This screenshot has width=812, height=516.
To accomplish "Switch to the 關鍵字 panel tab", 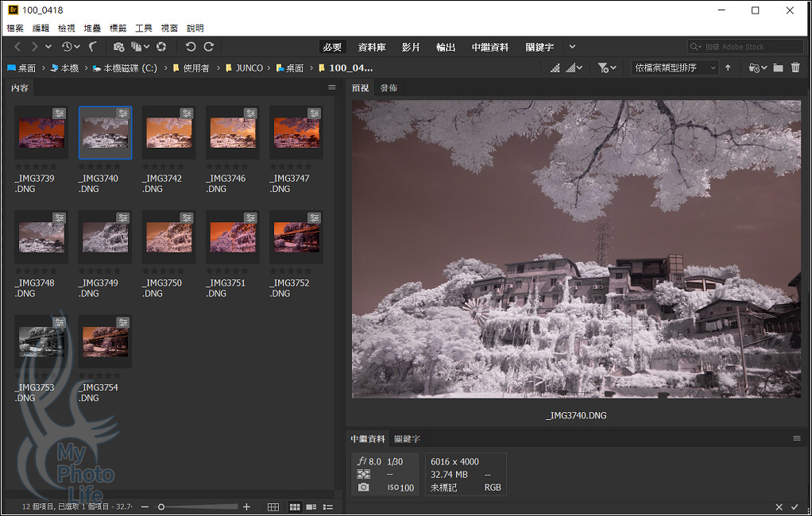I will pos(408,439).
